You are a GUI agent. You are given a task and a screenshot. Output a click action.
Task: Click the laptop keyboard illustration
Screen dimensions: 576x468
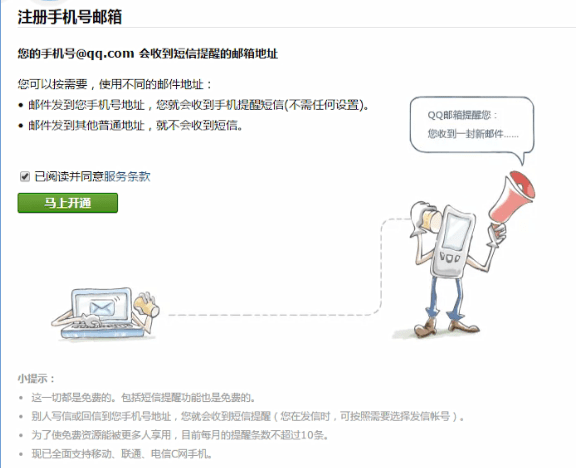click(x=102, y=328)
